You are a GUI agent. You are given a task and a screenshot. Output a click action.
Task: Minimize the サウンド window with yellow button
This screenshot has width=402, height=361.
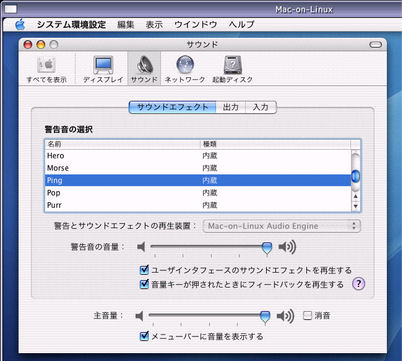point(41,45)
